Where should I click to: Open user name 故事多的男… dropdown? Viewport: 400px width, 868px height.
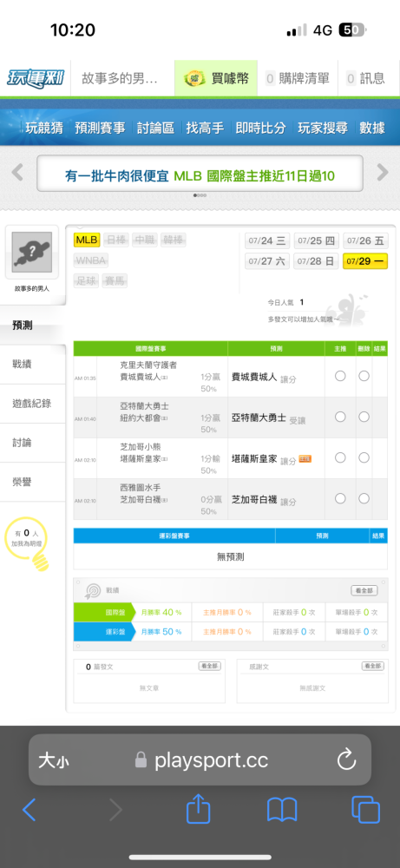(120, 79)
